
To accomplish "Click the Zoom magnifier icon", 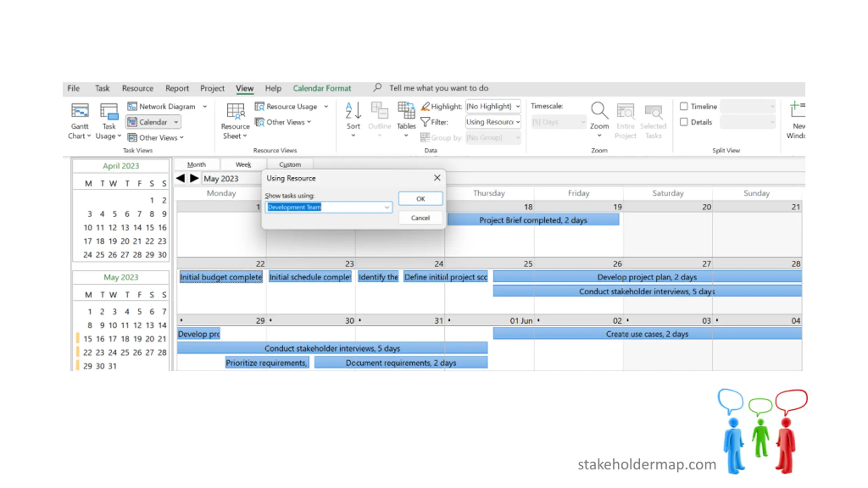I will pos(599,110).
